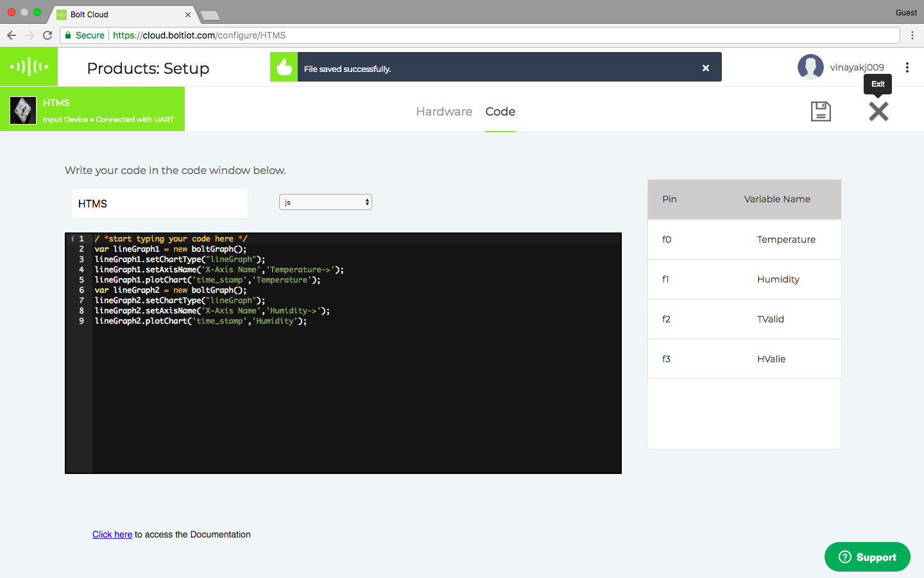Select the Code tab
Screen dimensions: 924x578
click(500, 112)
